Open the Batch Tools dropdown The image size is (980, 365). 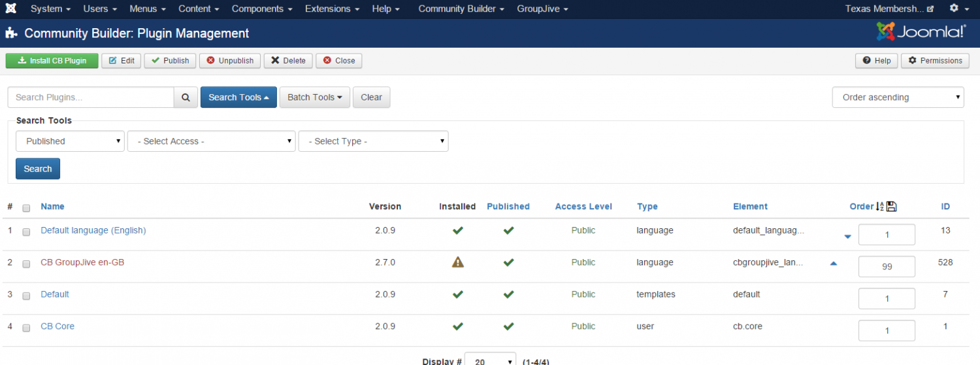coord(315,97)
